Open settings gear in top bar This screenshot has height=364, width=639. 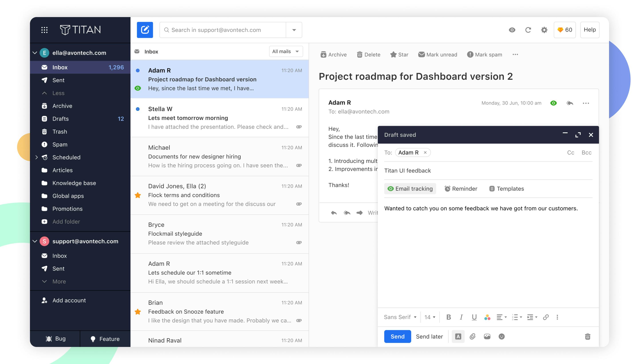pos(544,30)
